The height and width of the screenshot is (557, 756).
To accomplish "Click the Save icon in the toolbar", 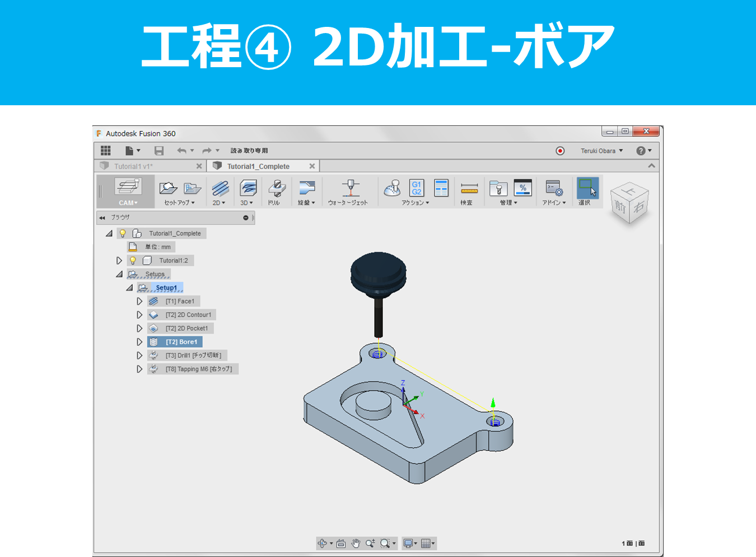I will coord(159,150).
